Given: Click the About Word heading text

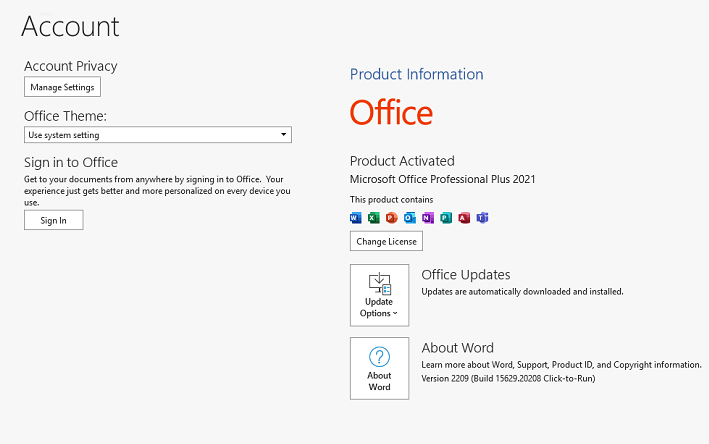Looking at the screenshot, I should click(x=458, y=348).
